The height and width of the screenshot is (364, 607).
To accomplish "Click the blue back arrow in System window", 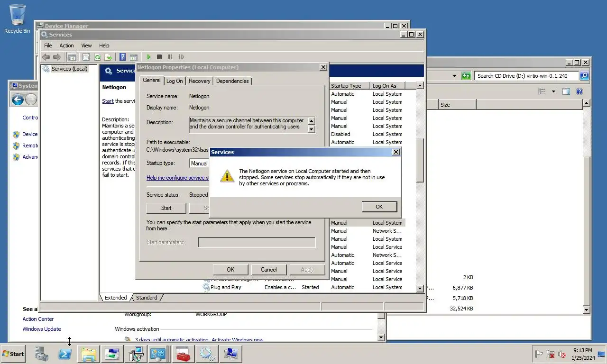I will [x=18, y=100].
